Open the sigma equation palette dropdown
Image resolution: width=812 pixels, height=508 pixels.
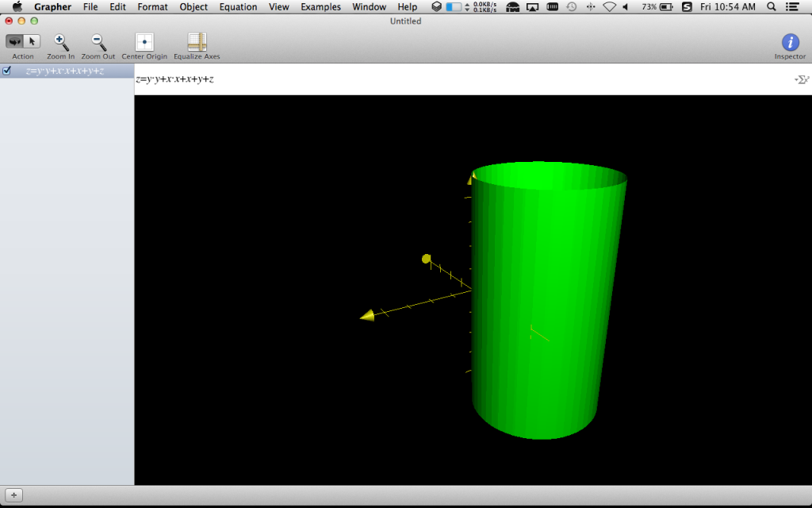[x=801, y=79]
